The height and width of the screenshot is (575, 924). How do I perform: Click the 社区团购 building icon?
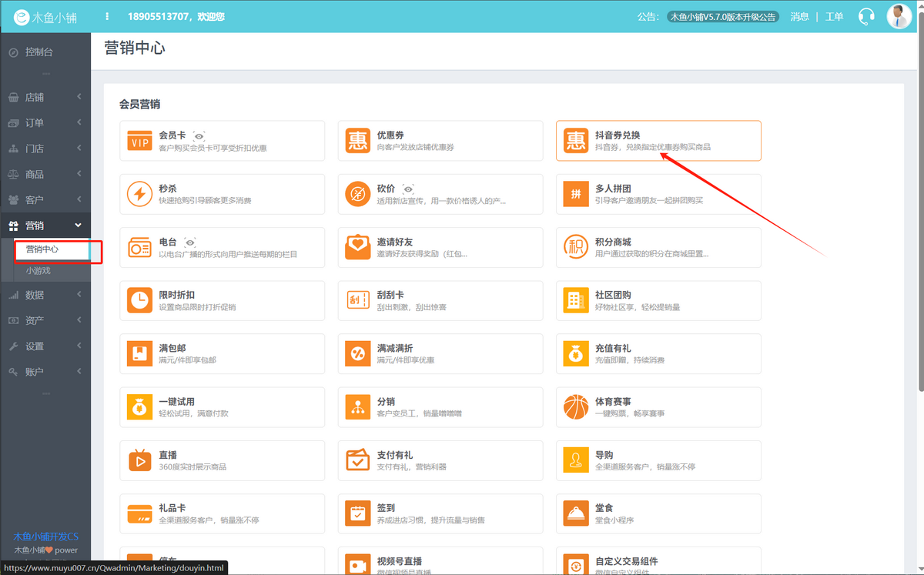576,301
